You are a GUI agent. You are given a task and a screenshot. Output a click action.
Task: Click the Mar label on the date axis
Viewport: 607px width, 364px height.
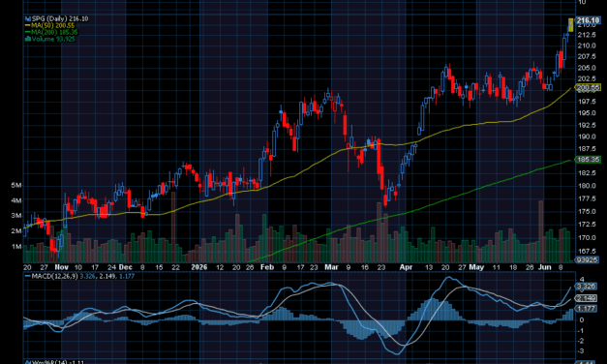coord(331,267)
